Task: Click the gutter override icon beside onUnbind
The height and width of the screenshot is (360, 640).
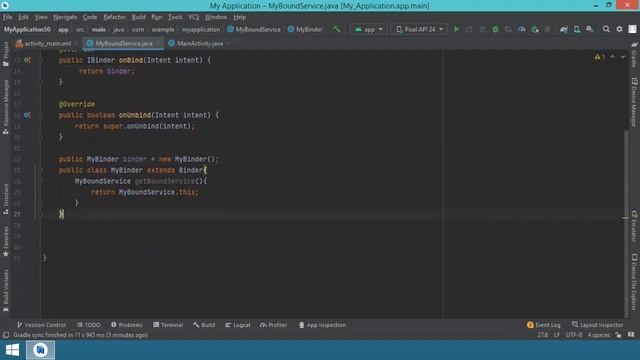Action: [27, 115]
